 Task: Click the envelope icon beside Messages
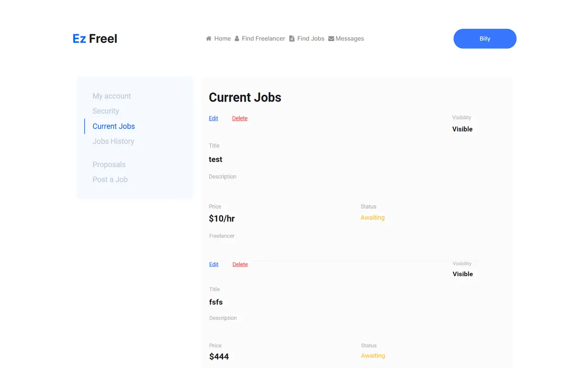[331, 39]
